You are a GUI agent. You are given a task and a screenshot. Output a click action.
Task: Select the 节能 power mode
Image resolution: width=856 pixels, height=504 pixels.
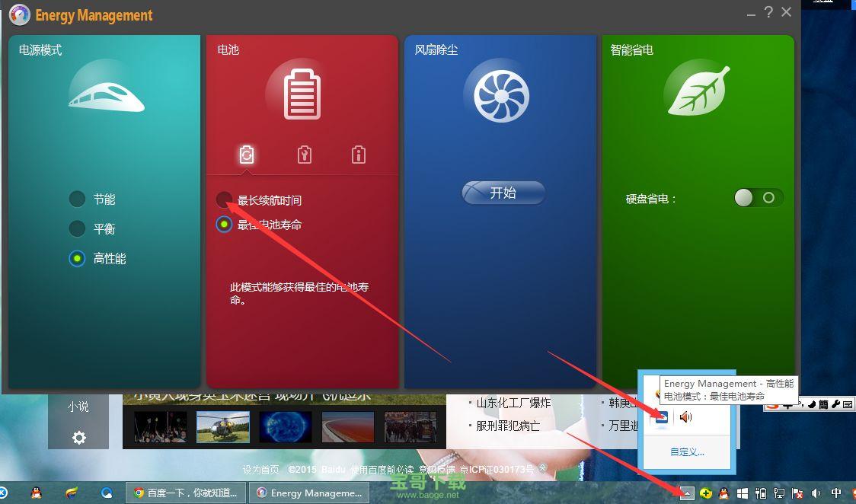tap(76, 199)
